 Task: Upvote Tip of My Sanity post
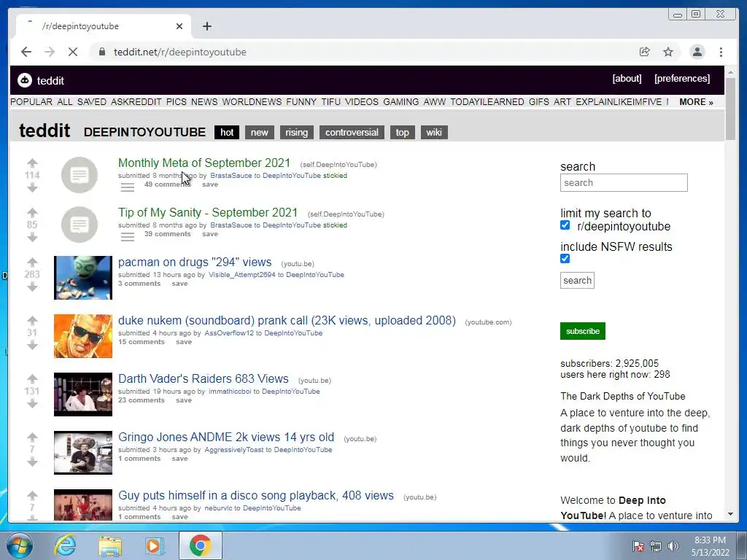pos(32,213)
